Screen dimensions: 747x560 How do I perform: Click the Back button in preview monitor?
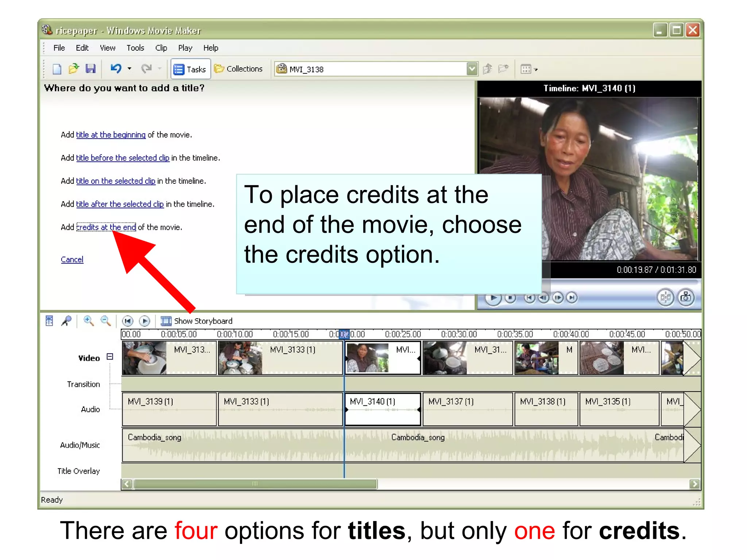point(530,298)
